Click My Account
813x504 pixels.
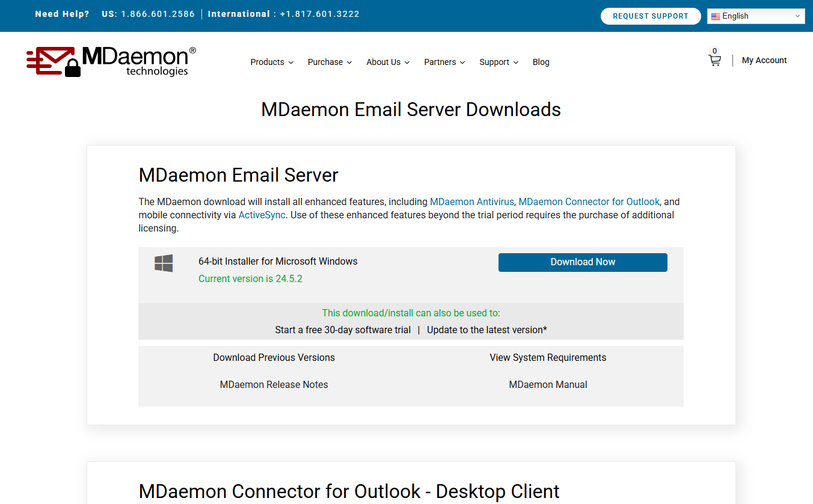coord(764,60)
